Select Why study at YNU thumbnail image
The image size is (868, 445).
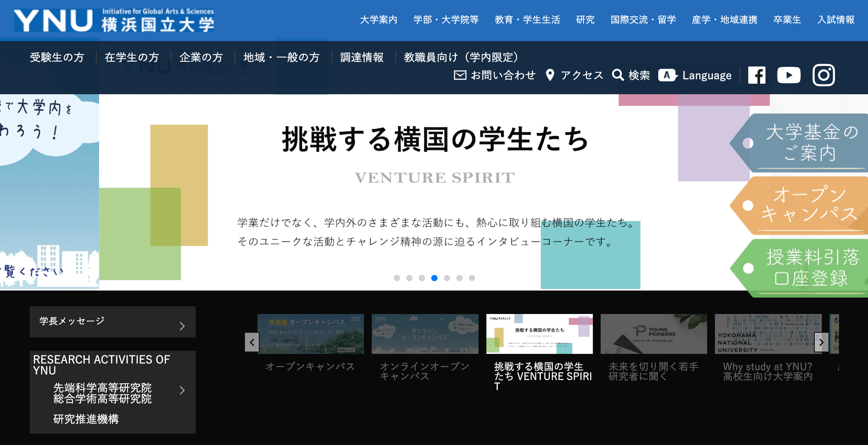click(768, 334)
